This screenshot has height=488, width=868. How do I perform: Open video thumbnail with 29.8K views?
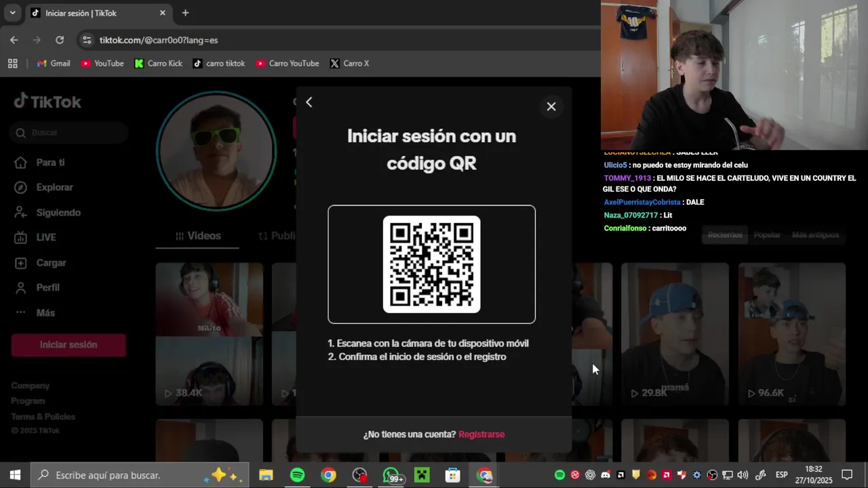675,334
